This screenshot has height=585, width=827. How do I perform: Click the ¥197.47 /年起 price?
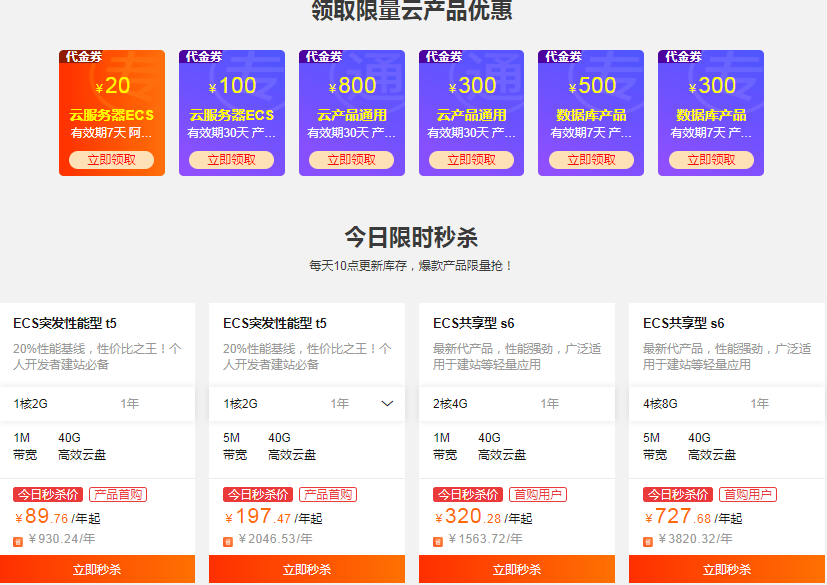273,516
